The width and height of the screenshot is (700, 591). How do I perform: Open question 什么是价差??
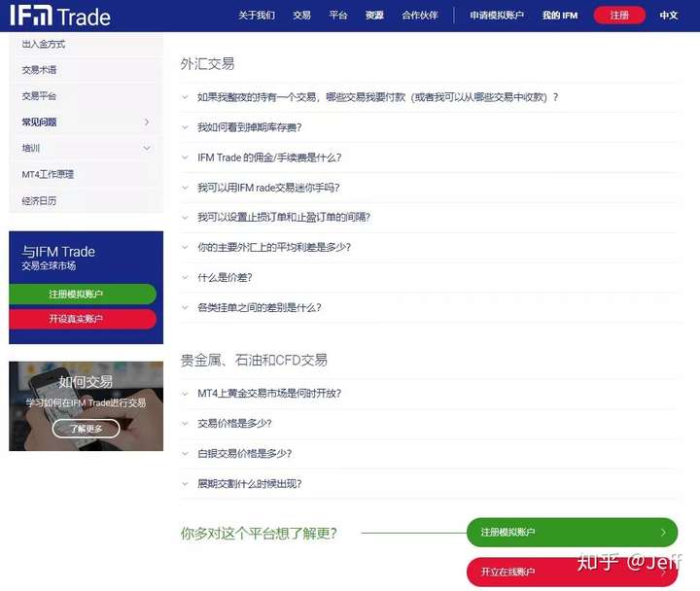225,277
